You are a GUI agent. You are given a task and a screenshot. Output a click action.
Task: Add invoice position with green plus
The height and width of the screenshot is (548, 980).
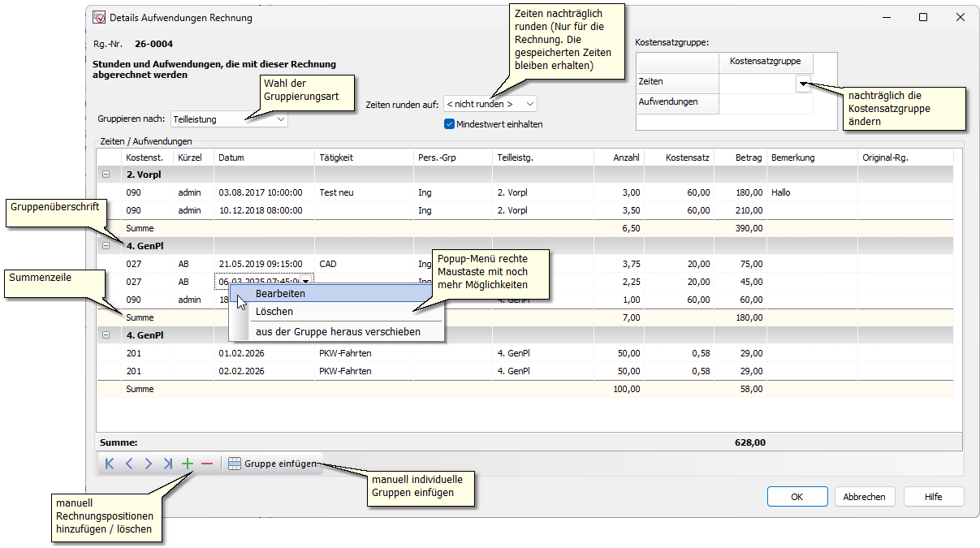point(188,464)
